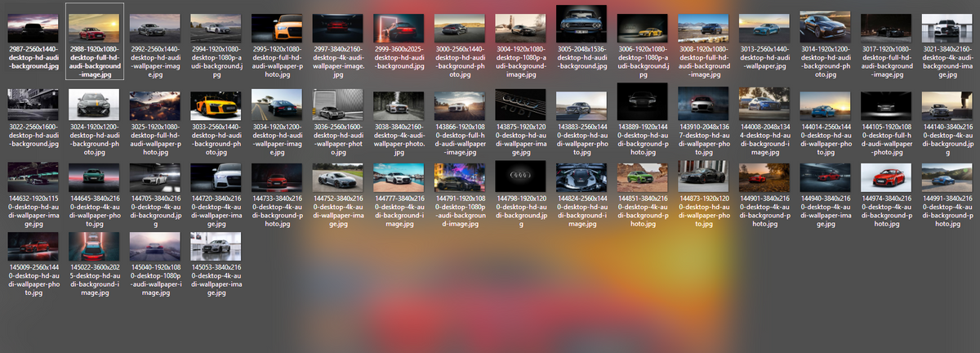Screen dimensions: 980x353
Task: Select thumbnail of image 145040-1920x1080
Action: [155, 247]
